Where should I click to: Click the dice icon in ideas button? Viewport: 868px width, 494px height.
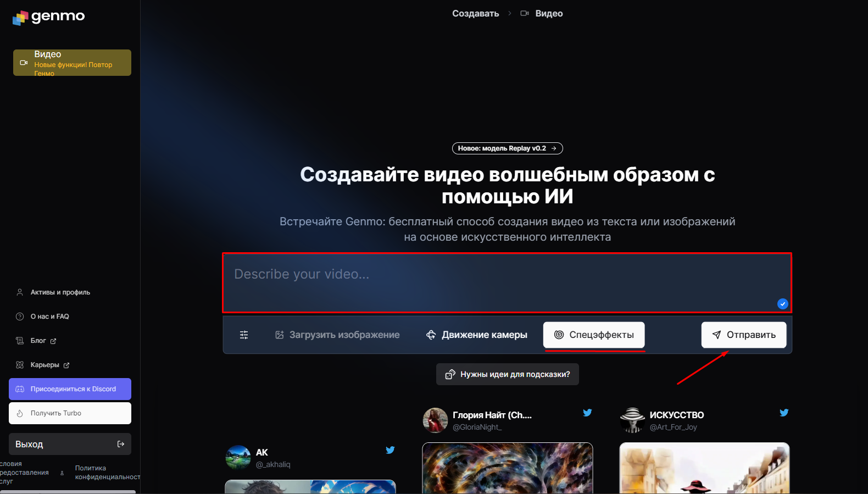pos(450,374)
